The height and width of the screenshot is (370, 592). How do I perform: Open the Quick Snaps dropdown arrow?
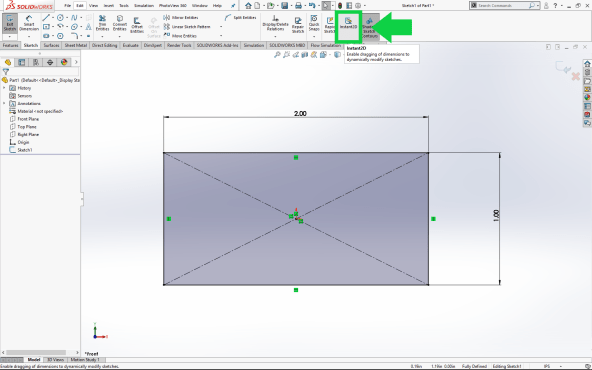[x=314, y=37]
